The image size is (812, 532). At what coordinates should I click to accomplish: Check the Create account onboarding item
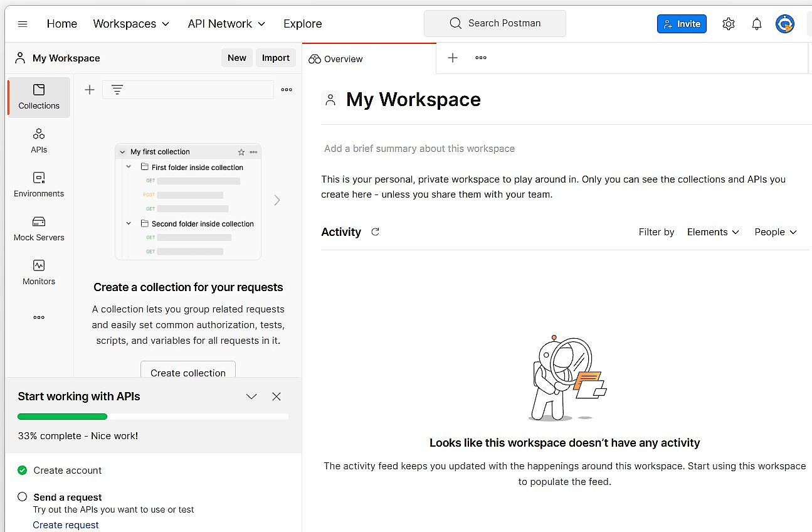(22, 470)
